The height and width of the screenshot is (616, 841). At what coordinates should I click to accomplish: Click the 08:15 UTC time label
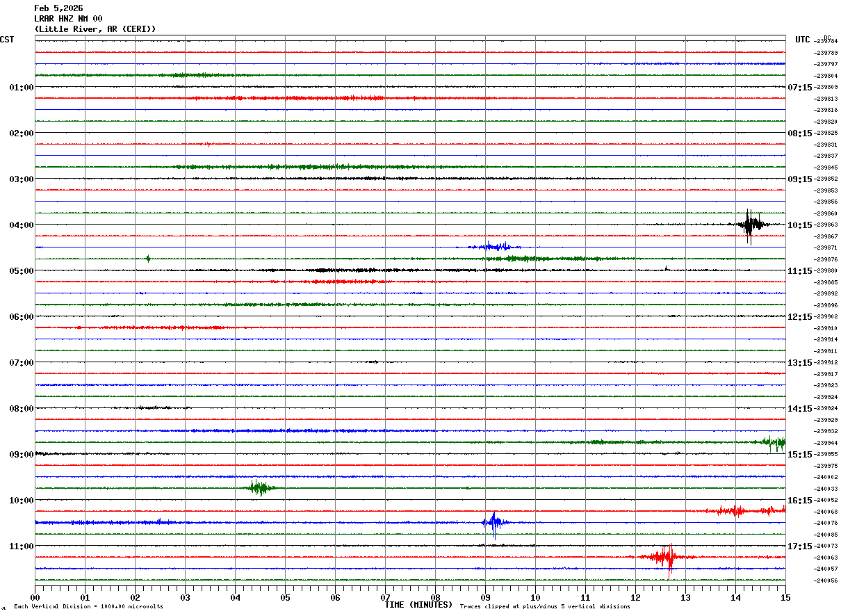800,133
